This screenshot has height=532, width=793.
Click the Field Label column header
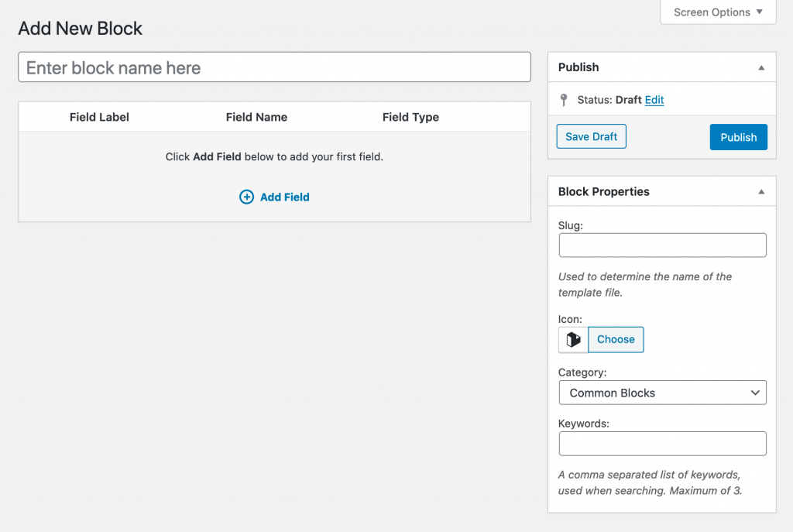[x=99, y=118]
